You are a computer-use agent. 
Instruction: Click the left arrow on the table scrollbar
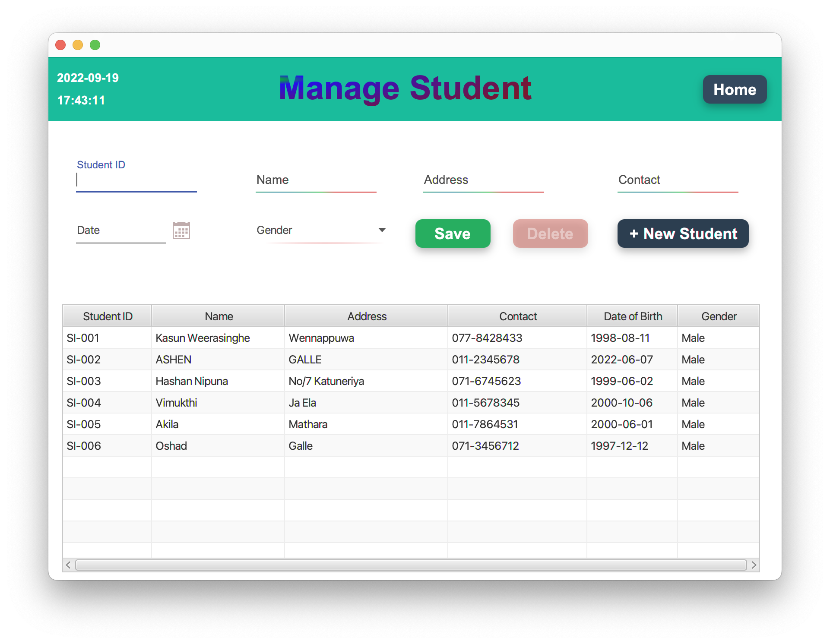click(68, 565)
